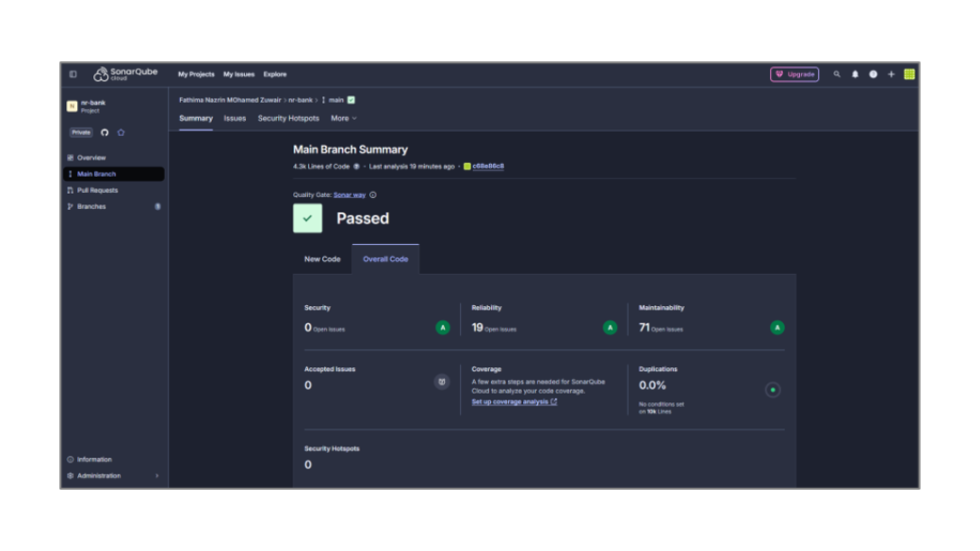
Task: Switch to the Security Hotspots tab
Action: pyautogui.click(x=288, y=118)
